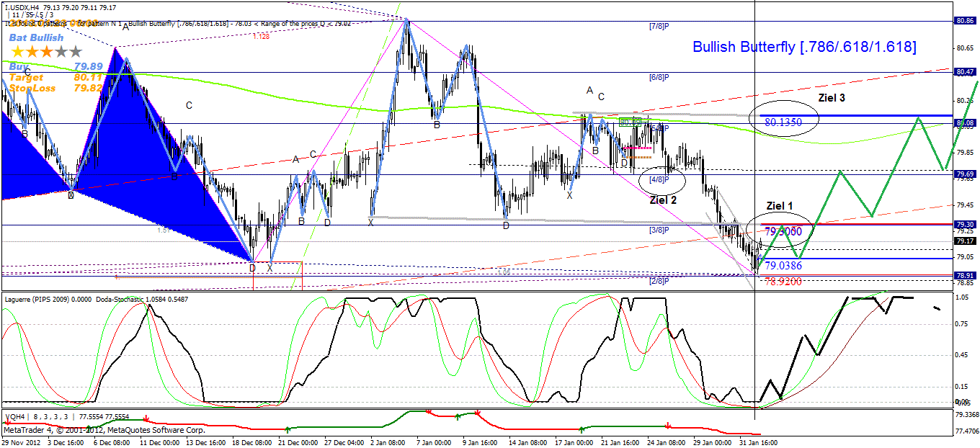Click the 79.05 price axis label
Viewport: 980px width, 448px height.
click(x=966, y=256)
